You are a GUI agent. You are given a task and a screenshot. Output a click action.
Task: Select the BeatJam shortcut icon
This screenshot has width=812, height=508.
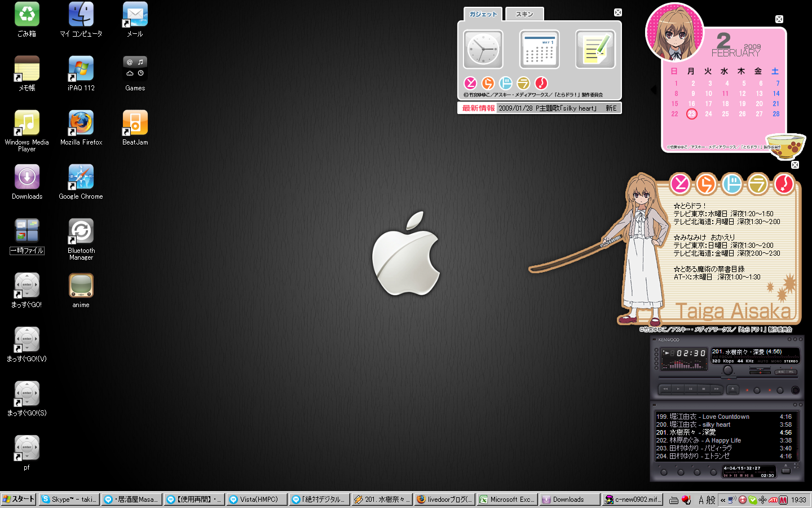135,128
